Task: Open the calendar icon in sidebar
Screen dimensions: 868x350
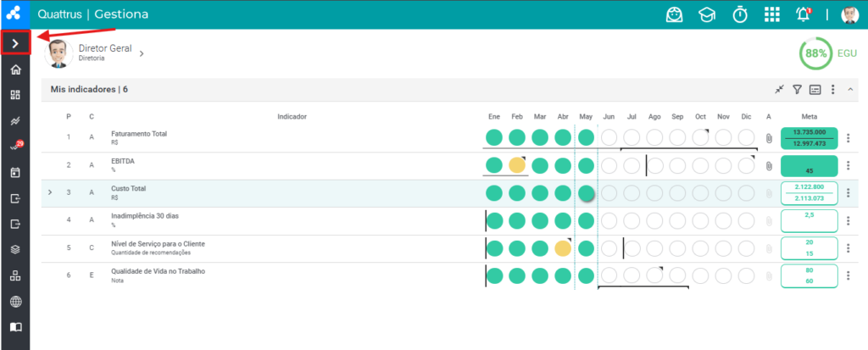Action: coord(15,172)
